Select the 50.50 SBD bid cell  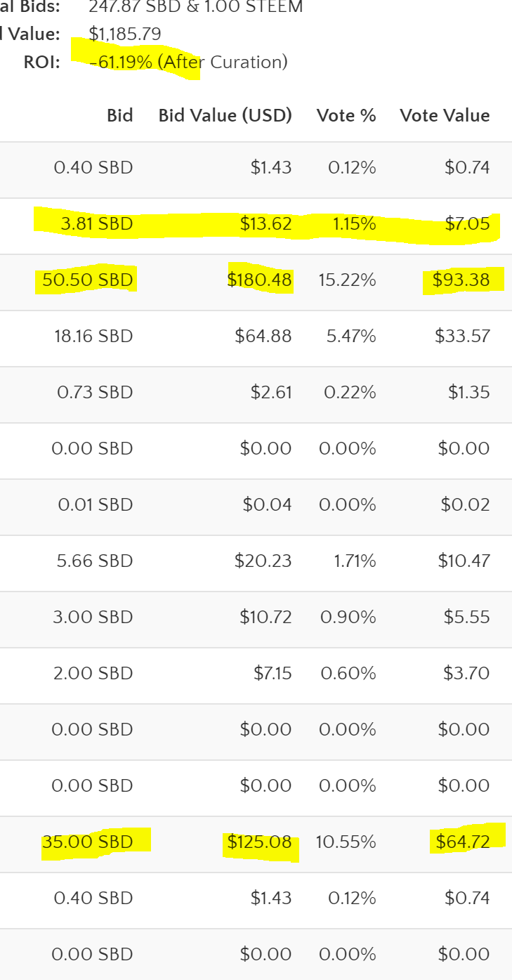click(87, 280)
